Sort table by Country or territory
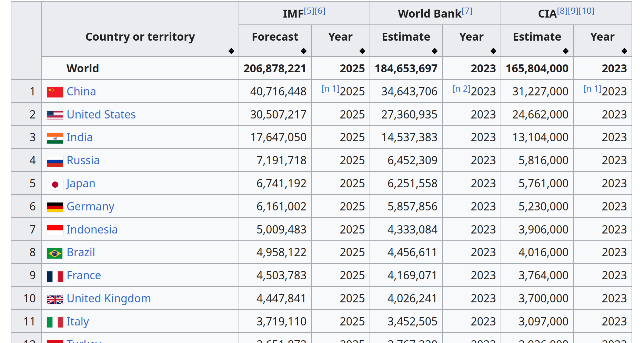 pos(231,51)
